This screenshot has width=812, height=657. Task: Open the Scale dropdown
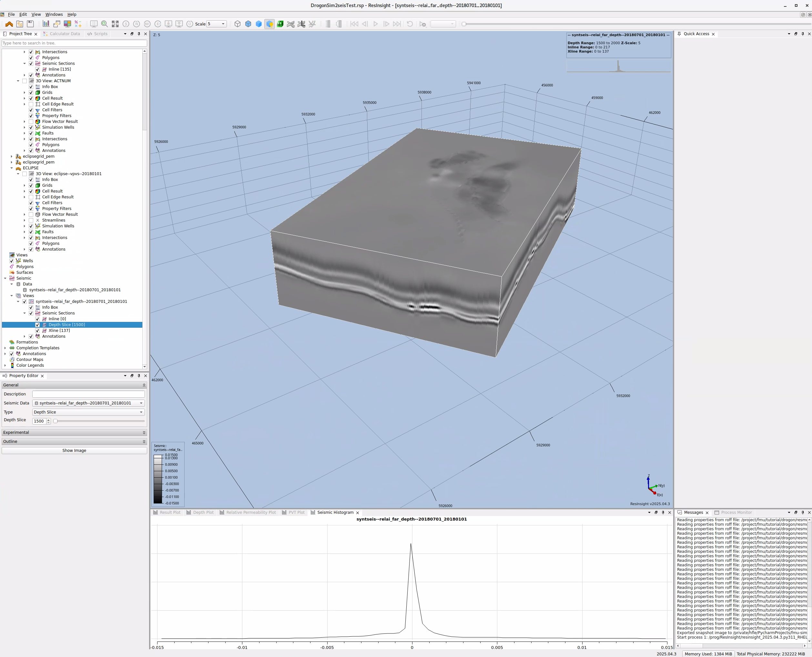pos(217,24)
